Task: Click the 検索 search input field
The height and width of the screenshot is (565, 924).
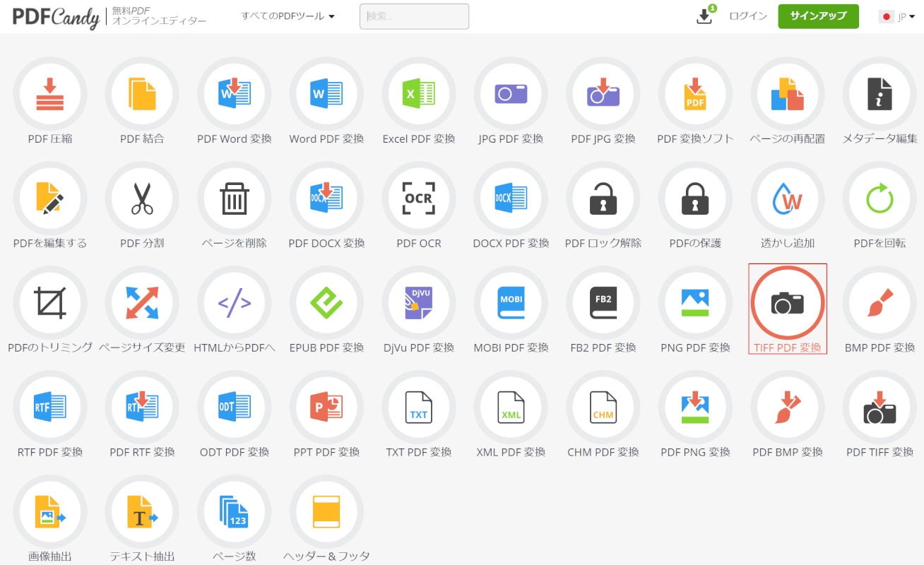Action: point(414,16)
